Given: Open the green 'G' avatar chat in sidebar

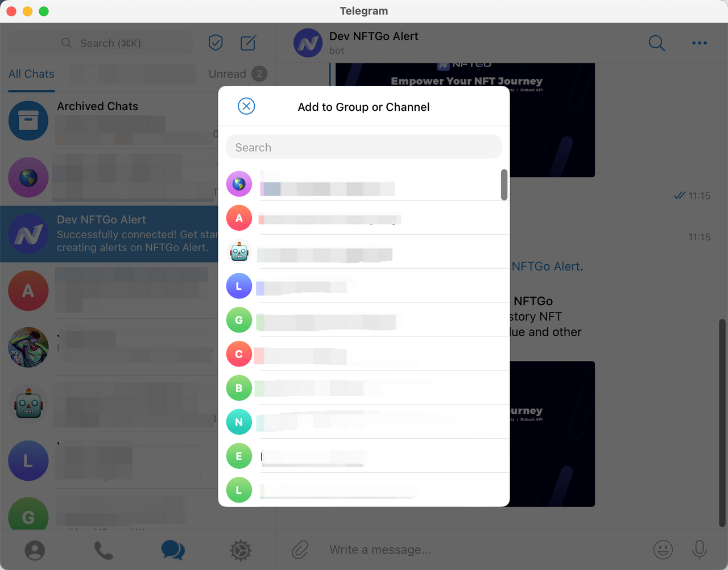Looking at the screenshot, I should (109, 510).
